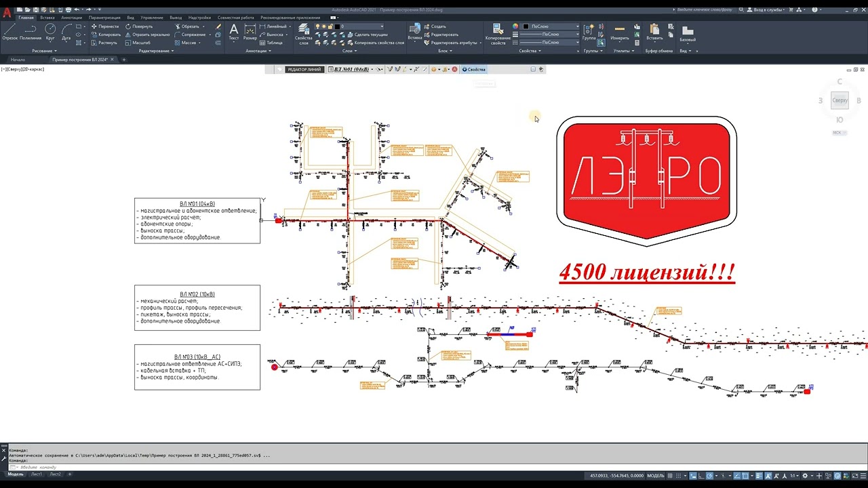Open the Управление ribbon tab
Image resolution: width=868 pixels, height=488 pixels.
click(152, 18)
